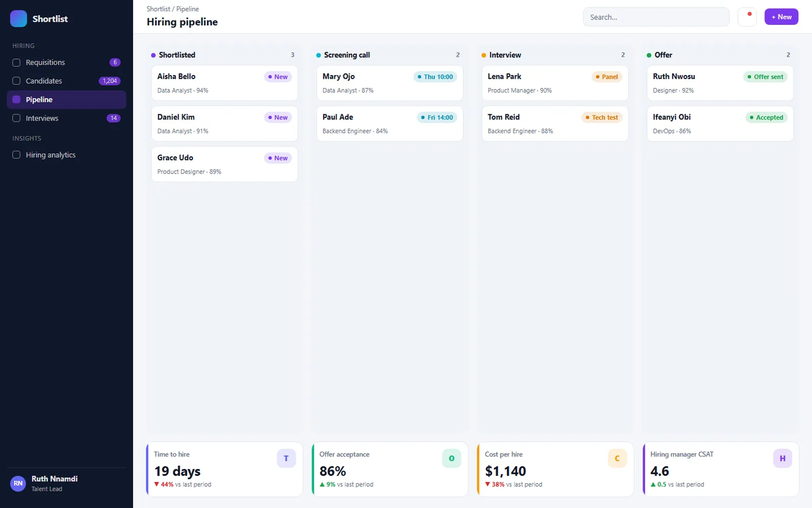812x508 pixels.
Task: Click the Requisitions count badge 6
Action: pos(115,62)
